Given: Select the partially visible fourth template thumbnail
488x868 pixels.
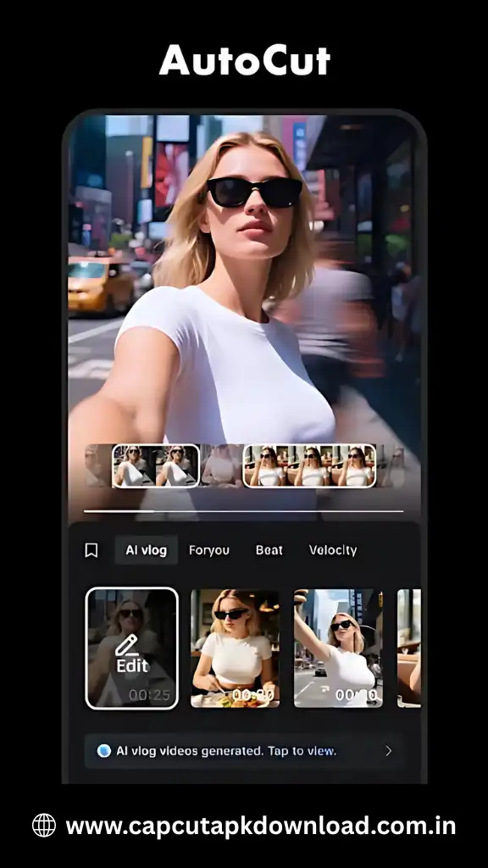Looking at the screenshot, I should tap(409, 648).
